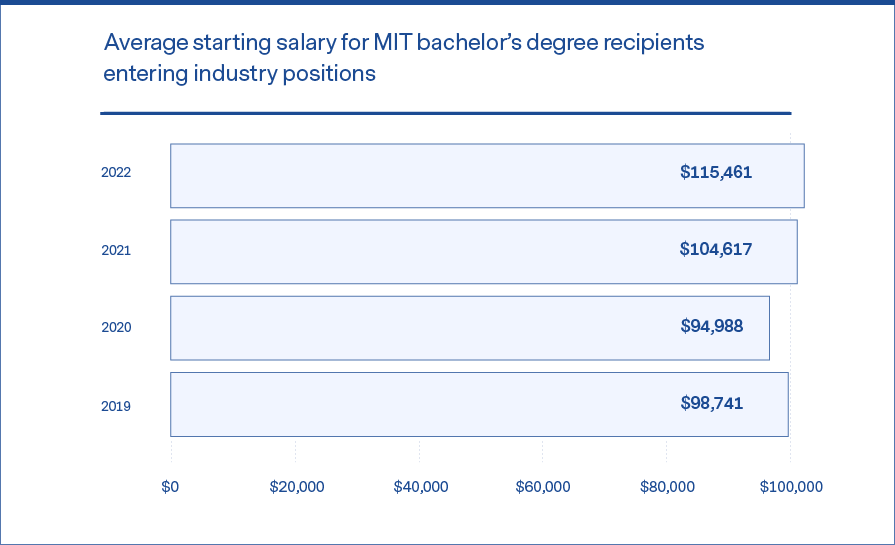Click the 2021 salary bar

point(484,252)
